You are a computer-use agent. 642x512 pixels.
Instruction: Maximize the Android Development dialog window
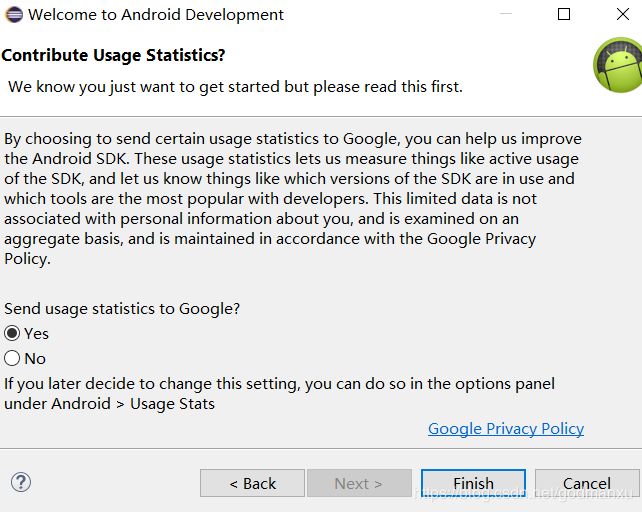coord(564,14)
